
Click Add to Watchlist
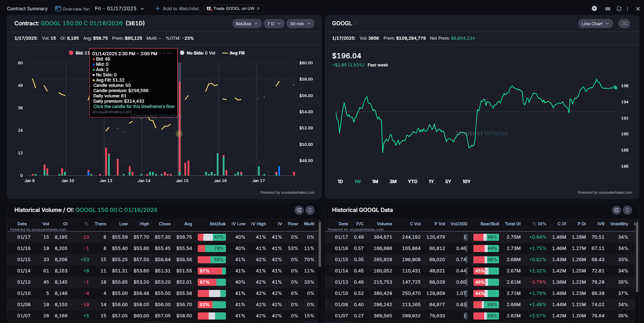click(x=177, y=8)
